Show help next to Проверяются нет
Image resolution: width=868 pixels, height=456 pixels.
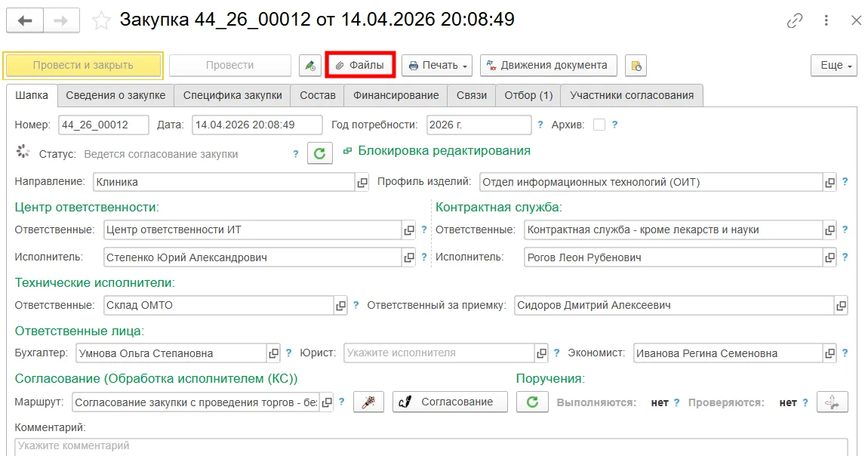pos(805,403)
